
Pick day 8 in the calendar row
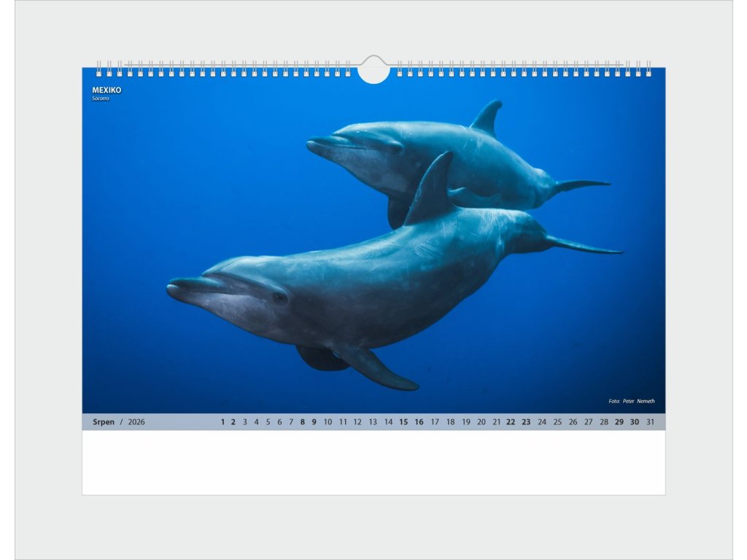(x=303, y=422)
